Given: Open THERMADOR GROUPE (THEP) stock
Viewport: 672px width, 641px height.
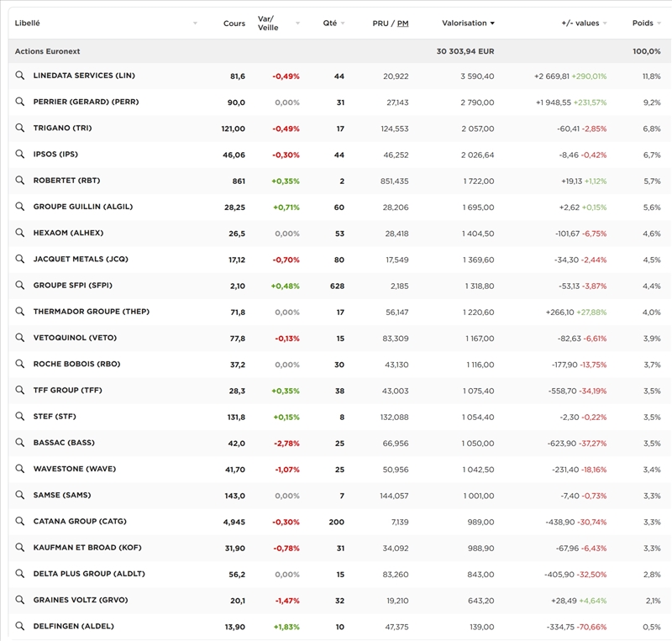Looking at the screenshot, I should 92,312.
